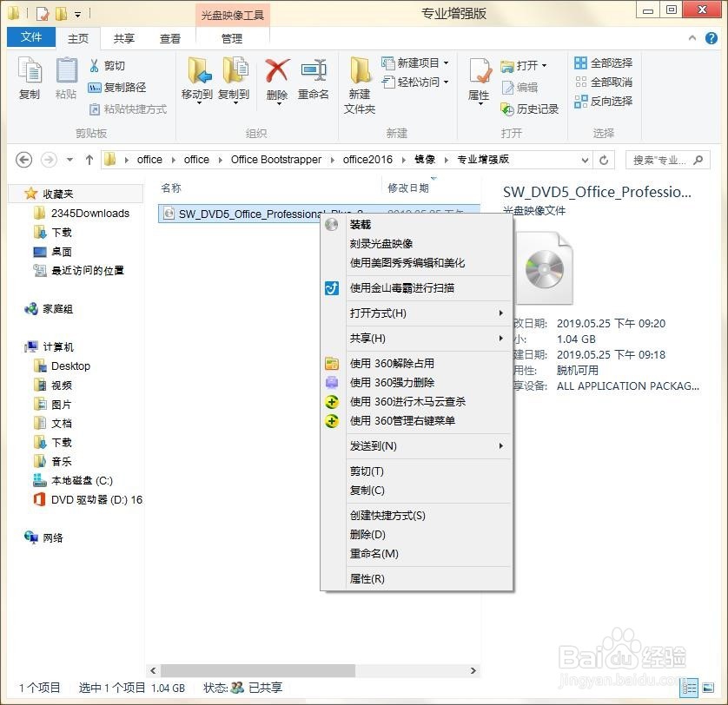
Task: Click the 重命名 (Rename) ribbon icon
Action: [314, 78]
